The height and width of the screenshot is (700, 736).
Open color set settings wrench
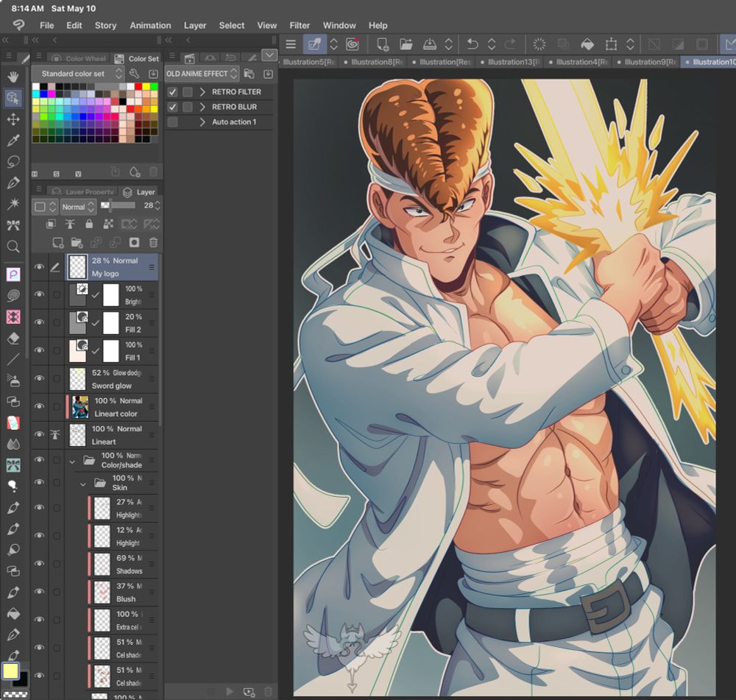tap(134, 74)
